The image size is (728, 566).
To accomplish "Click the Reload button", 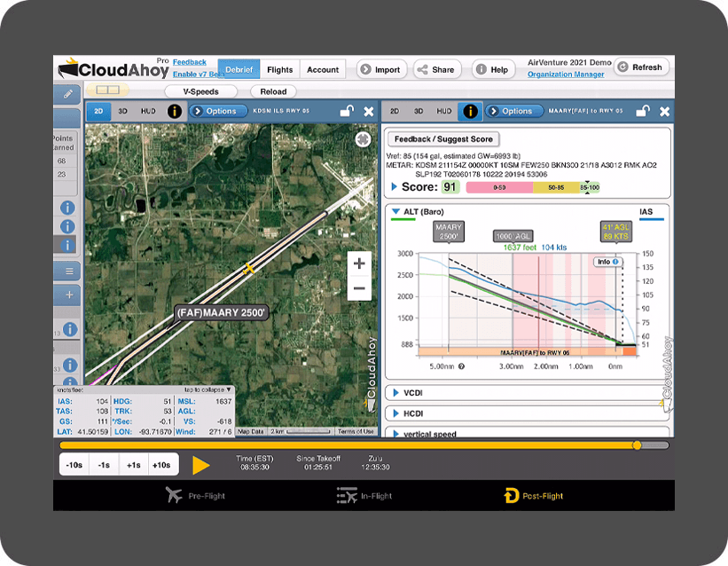I will [273, 91].
